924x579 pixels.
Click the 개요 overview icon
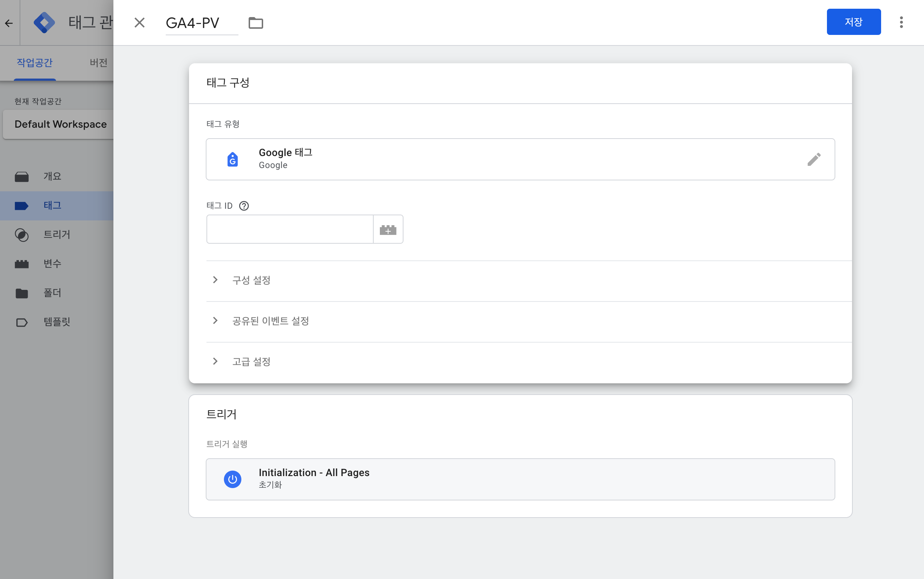click(22, 176)
